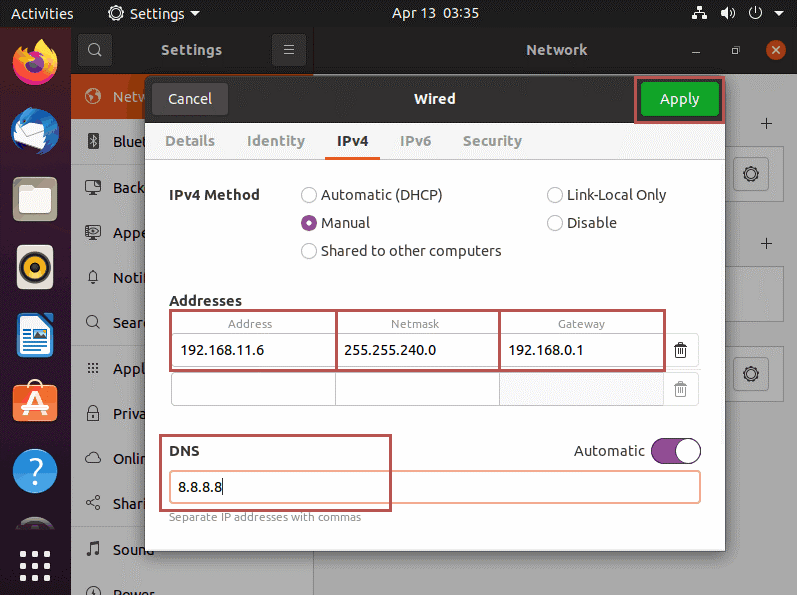Select Privacy in the Settings sidebar

(x=108, y=414)
